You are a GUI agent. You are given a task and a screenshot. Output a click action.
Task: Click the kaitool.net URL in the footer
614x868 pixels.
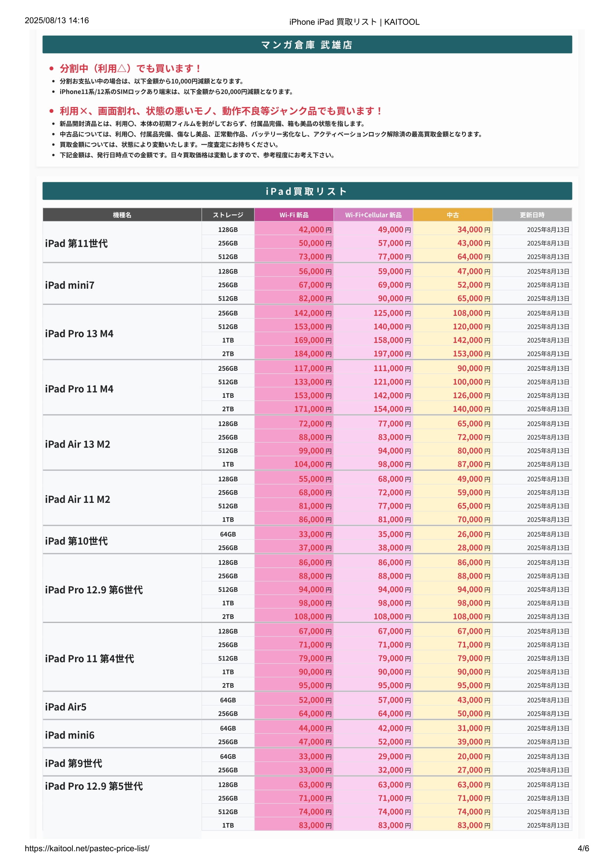(87, 849)
